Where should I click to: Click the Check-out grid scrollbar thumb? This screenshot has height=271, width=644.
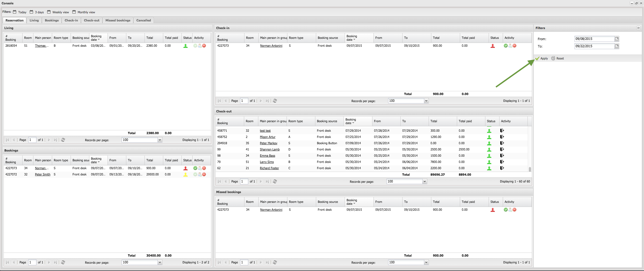530,169
